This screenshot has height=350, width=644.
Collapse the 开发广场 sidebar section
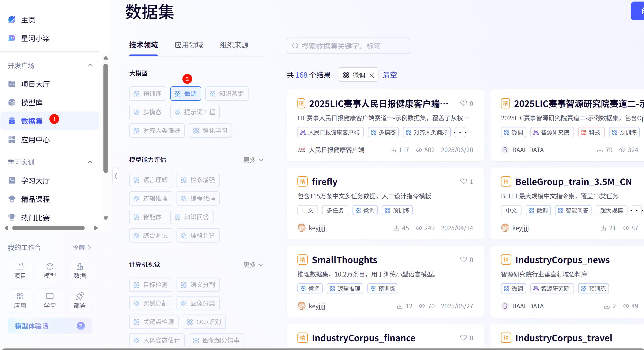90,65
